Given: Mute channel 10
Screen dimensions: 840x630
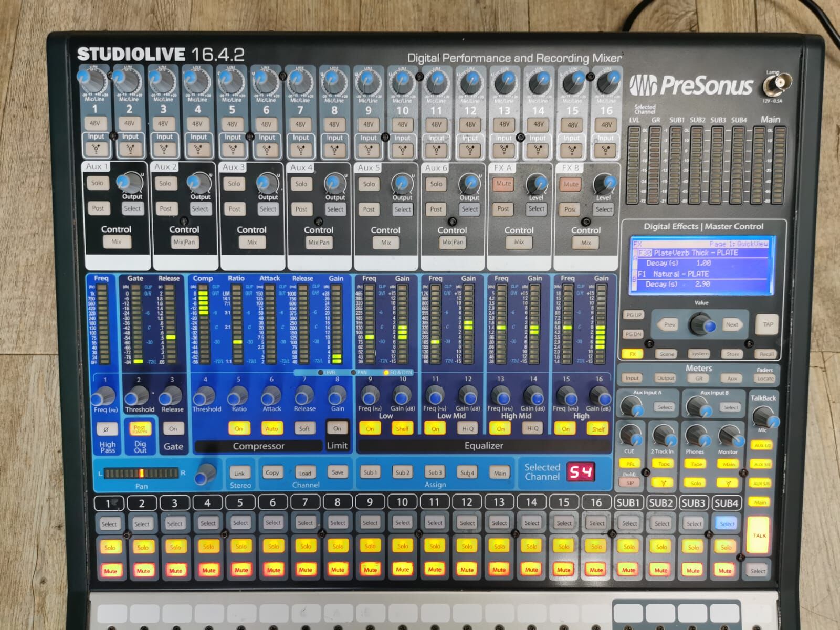Looking at the screenshot, I should pyautogui.click(x=403, y=570).
